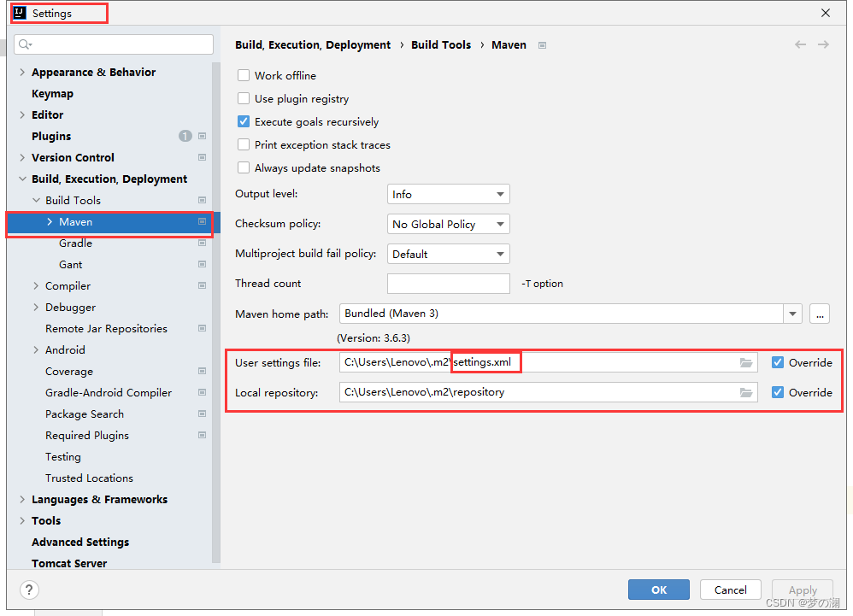853x616 pixels.
Task: Click the User settings file path field
Action: 549,362
